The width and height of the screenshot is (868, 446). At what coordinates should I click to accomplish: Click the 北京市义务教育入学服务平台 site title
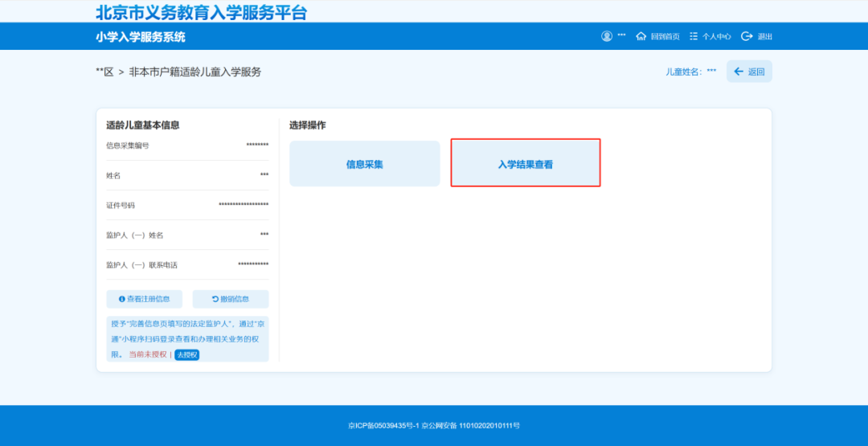[201, 12]
